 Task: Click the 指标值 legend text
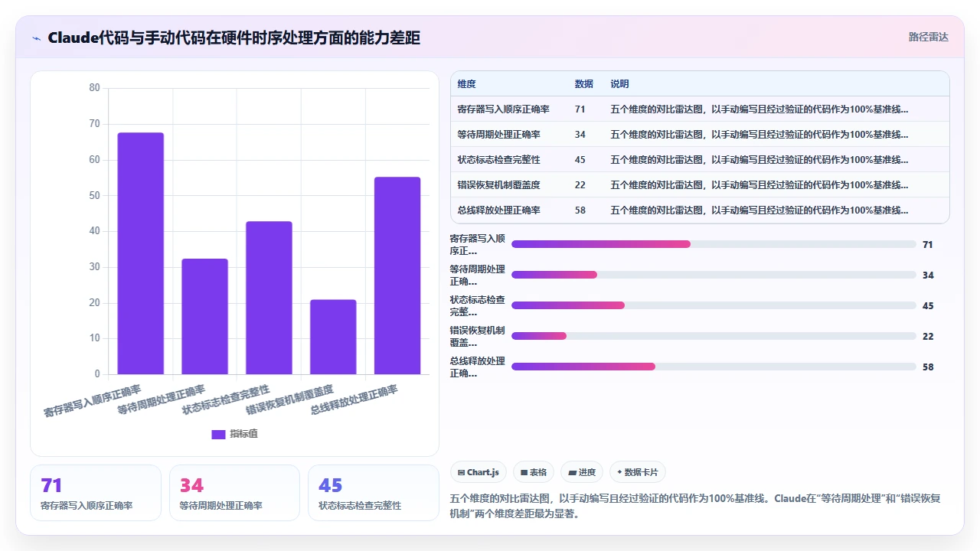[244, 434]
